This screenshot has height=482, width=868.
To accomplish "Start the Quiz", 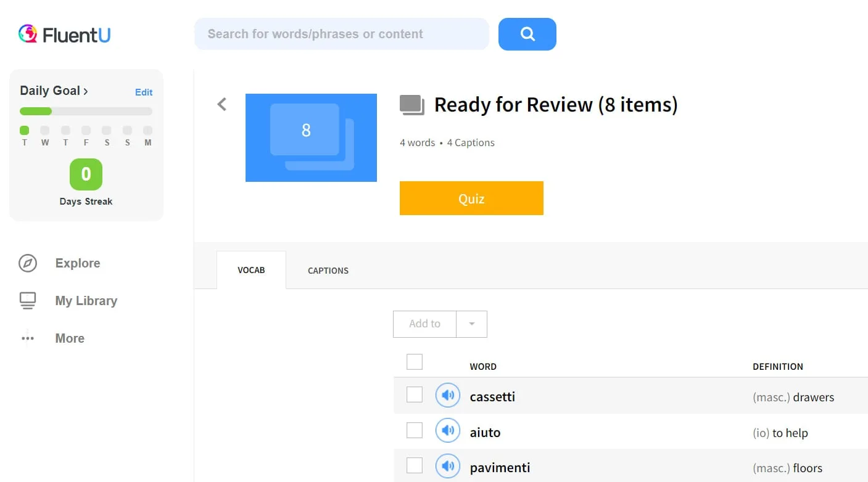I will coord(471,198).
